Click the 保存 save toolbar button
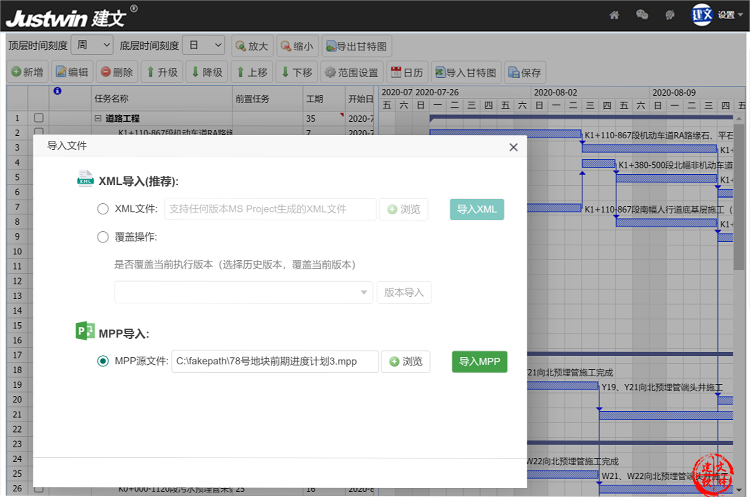This screenshot has height=497, width=750. click(524, 72)
